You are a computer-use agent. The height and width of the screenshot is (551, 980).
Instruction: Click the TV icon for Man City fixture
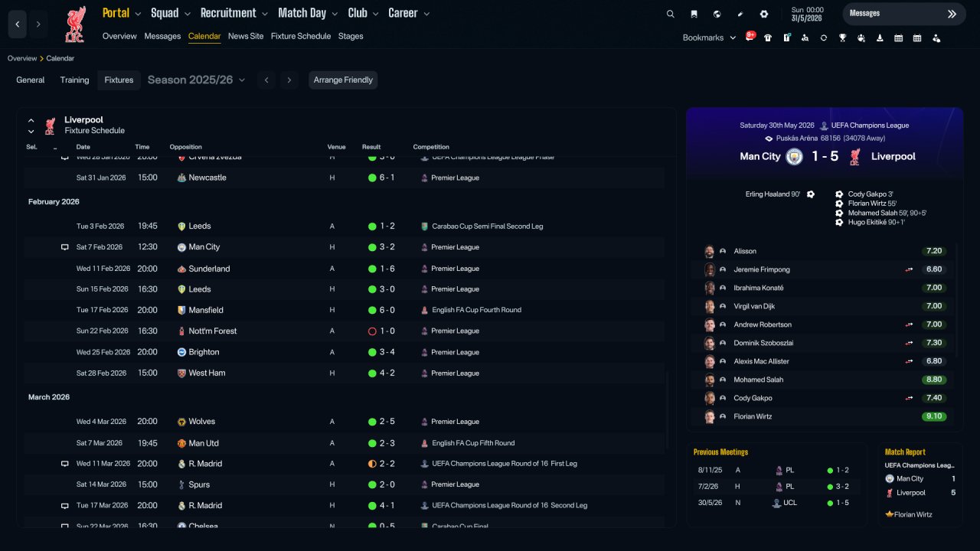tap(65, 247)
